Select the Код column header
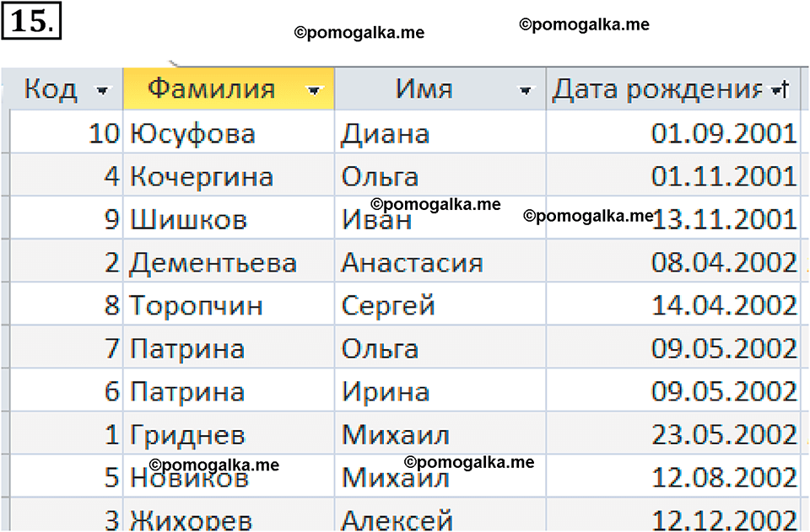The height and width of the screenshot is (532, 810). (x=62, y=89)
